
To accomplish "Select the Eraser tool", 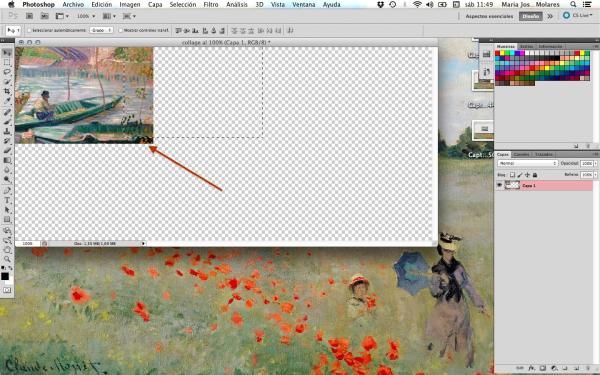I will coord(7,151).
